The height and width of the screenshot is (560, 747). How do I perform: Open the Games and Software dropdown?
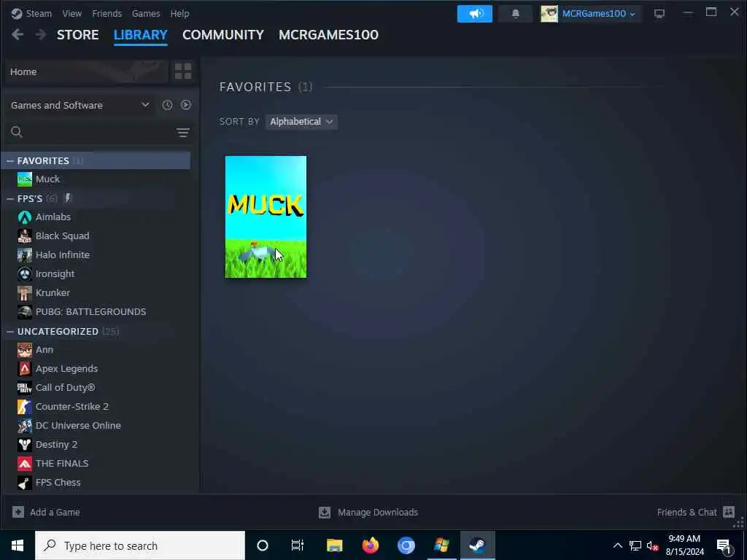(x=80, y=105)
